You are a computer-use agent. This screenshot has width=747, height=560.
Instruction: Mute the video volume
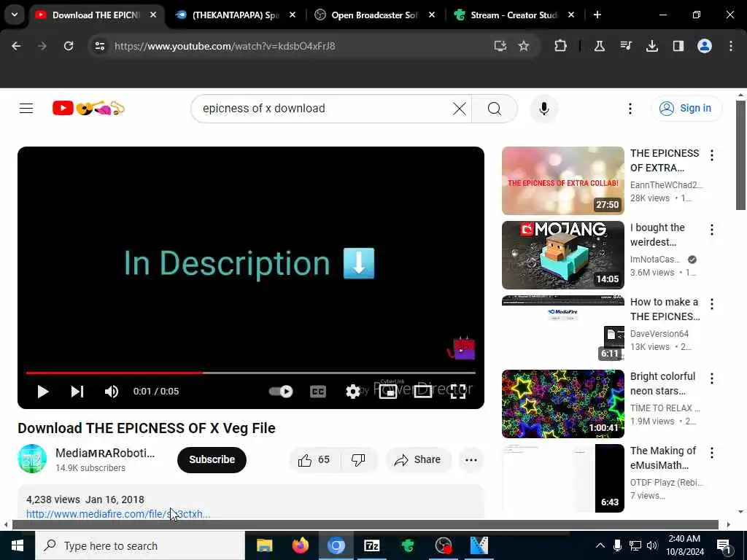[x=112, y=392]
